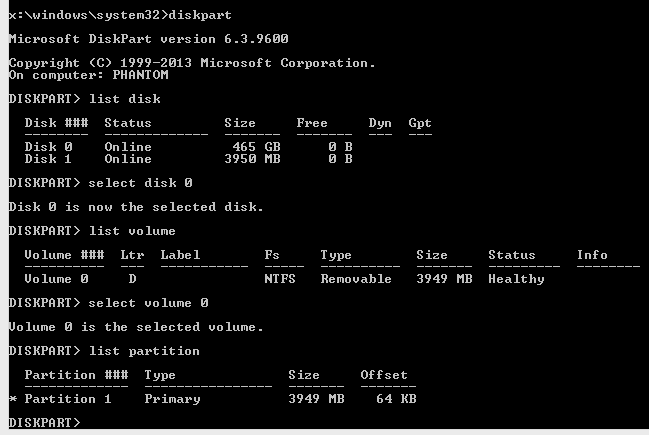This screenshot has width=649, height=435.
Task: Click the NTFS file system value
Action: [280, 279]
